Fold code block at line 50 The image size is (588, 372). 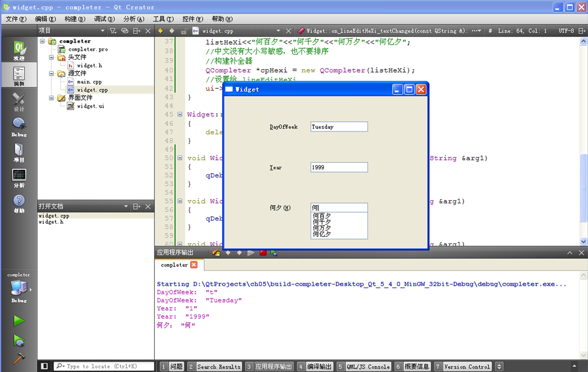point(180,158)
